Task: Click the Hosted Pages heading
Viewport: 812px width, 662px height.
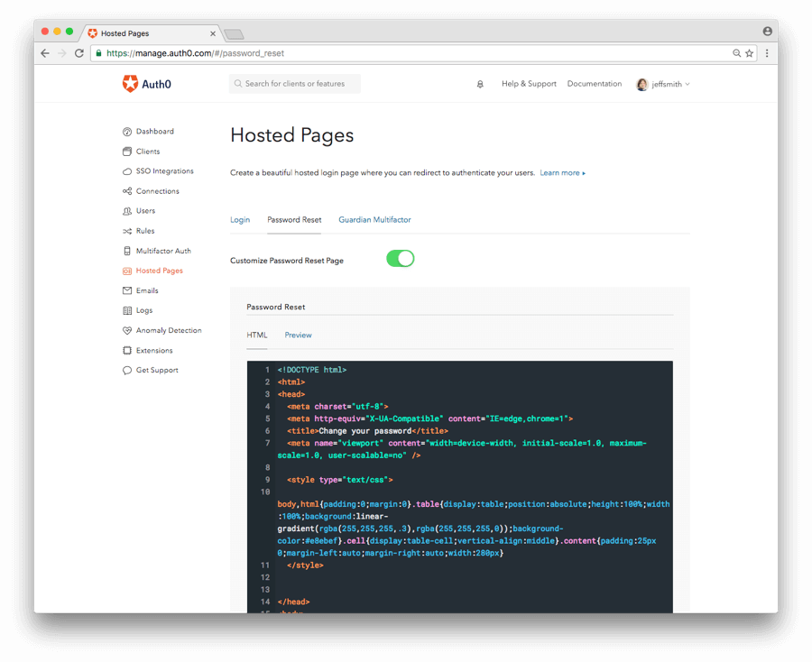Action: pyautogui.click(x=292, y=135)
